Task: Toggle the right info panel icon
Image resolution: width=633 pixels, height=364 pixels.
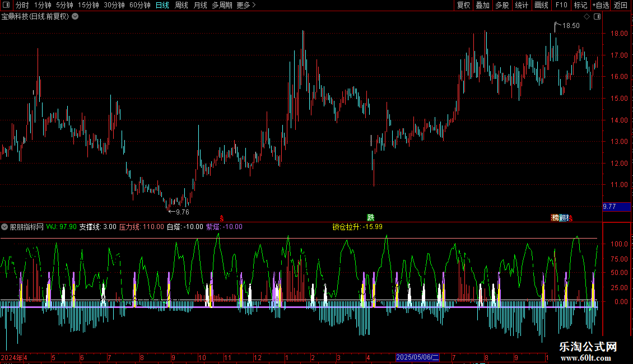Action: 598,16
